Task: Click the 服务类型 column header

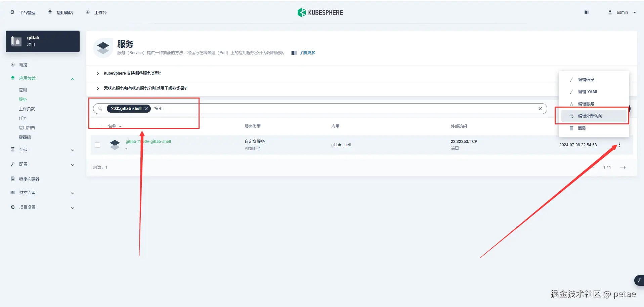Action: 253,126
